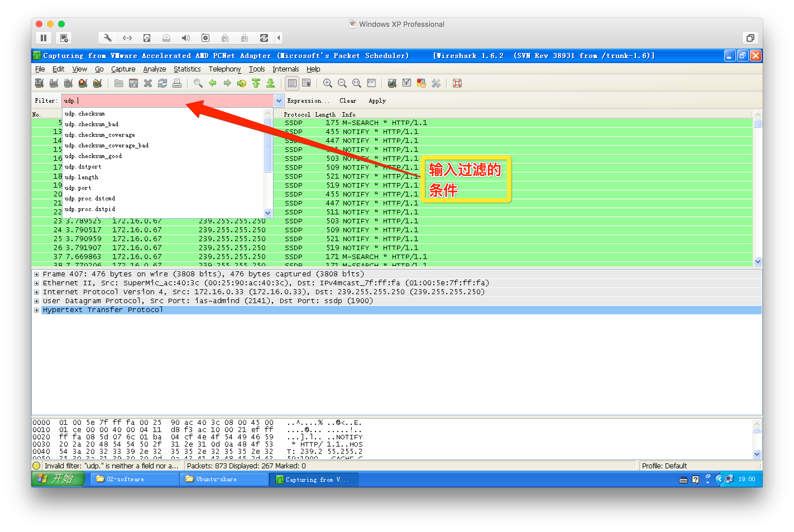The height and width of the screenshot is (532, 794).
Task: Click packet list scrollbar down arrow
Action: 758,261
